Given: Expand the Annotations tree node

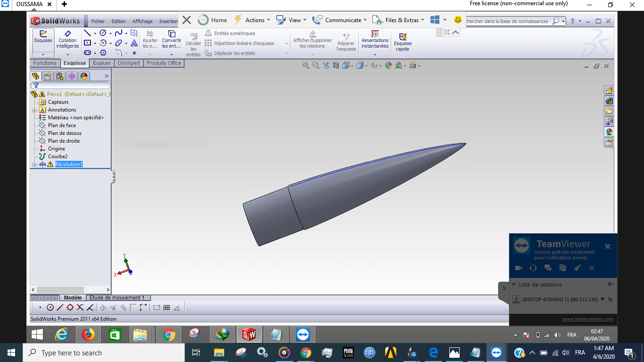Looking at the screenshot, I should pos(34,110).
